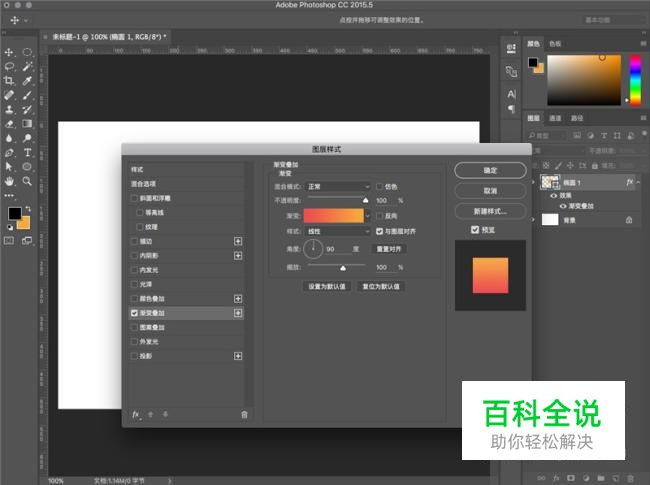Select the Eyedropper tool
The image size is (650, 485).
27,81
